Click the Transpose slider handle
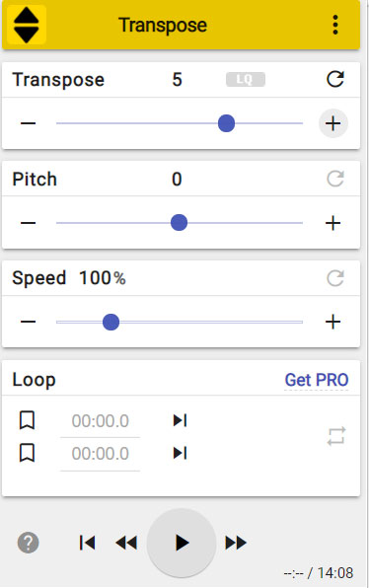This screenshot has width=369, height=588. tap(226, 123)
